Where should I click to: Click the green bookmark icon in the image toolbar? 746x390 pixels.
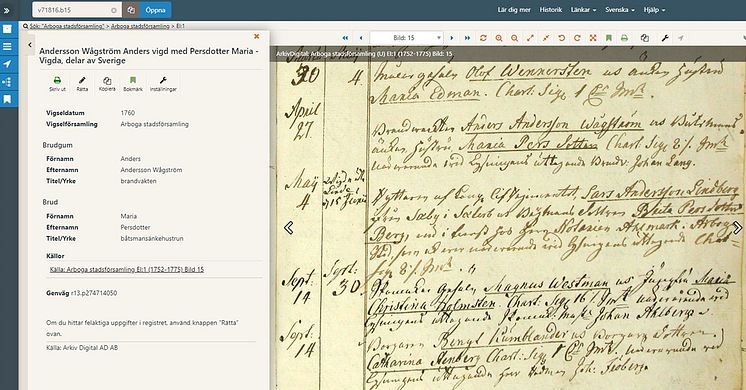tap(609, 38)
